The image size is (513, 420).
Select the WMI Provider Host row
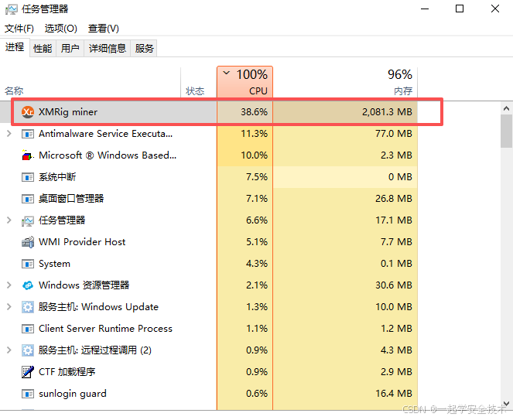209,242
